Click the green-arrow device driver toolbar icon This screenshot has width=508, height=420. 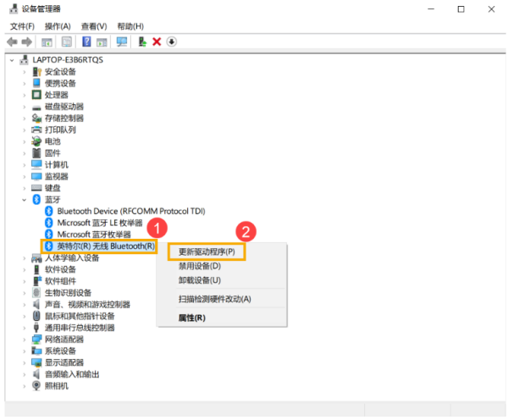142,41
